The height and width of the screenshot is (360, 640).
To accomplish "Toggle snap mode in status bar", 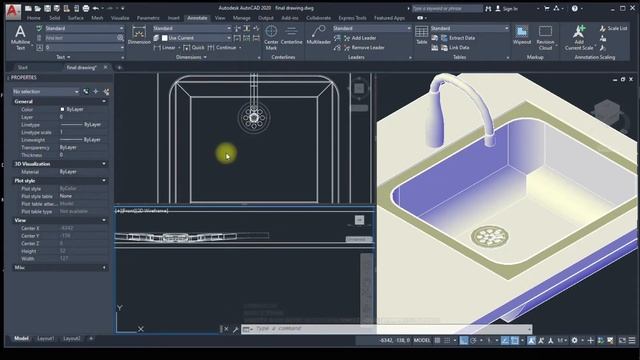I will 447,340.
